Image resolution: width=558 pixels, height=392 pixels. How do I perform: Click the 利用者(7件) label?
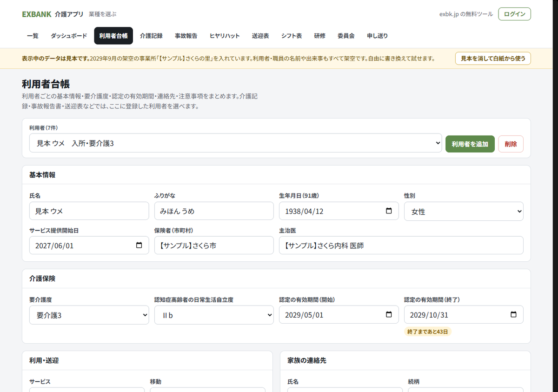(x=43, y=127)
